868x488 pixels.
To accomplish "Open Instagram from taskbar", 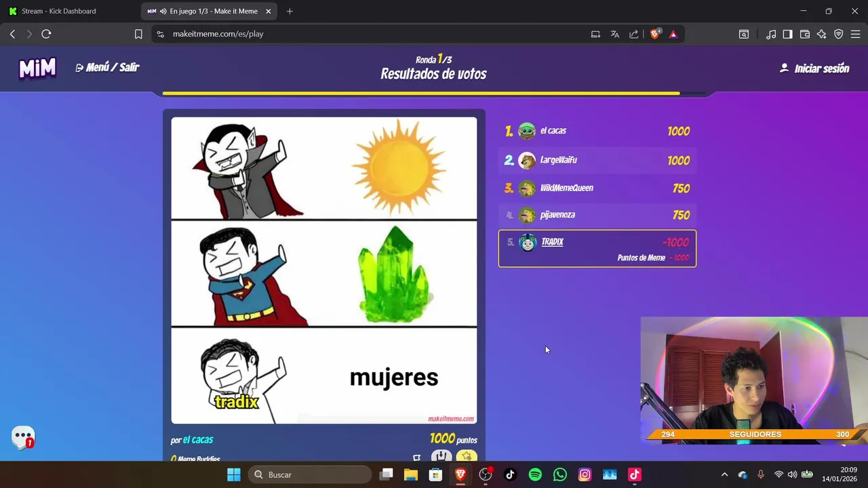I will 585,474.
